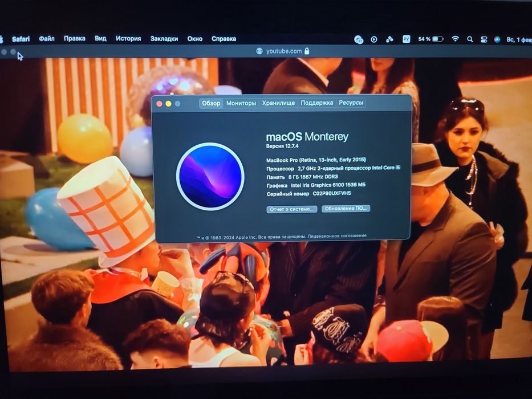
Task: Click the serial number C02P80UXFVH5
Action: pyautogui.click(x=332, y=193)
